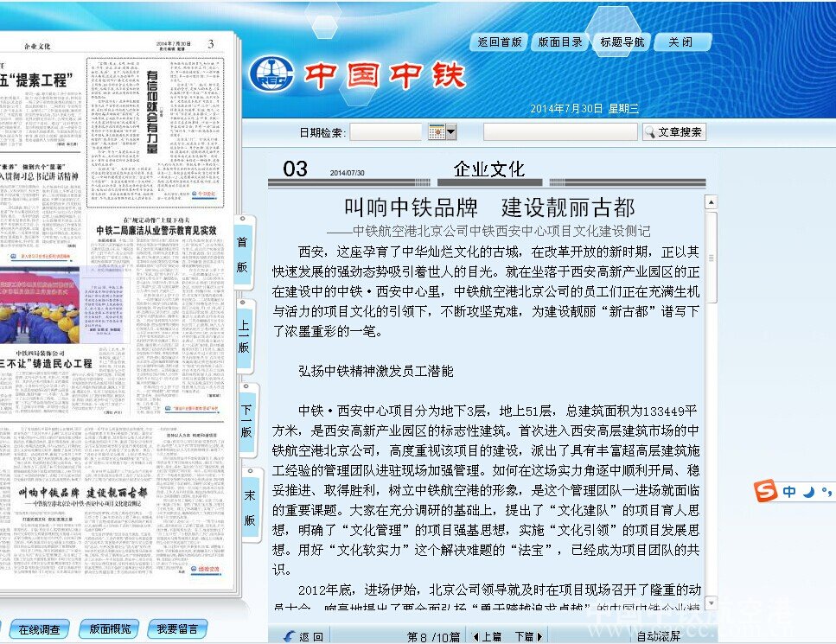Click the article scrollbar up arrow
The width and height of the screenshot is (836, 644).
[x=711, y=202]
